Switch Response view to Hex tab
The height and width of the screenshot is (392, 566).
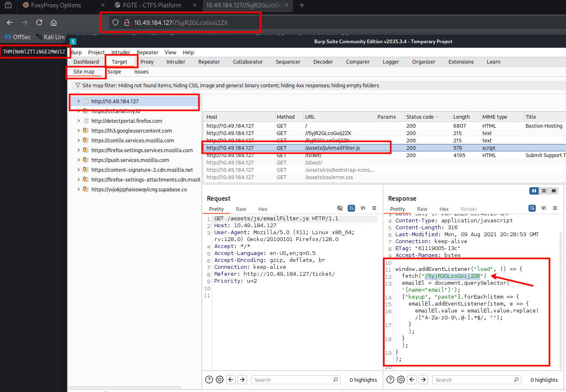coord(444,209)
